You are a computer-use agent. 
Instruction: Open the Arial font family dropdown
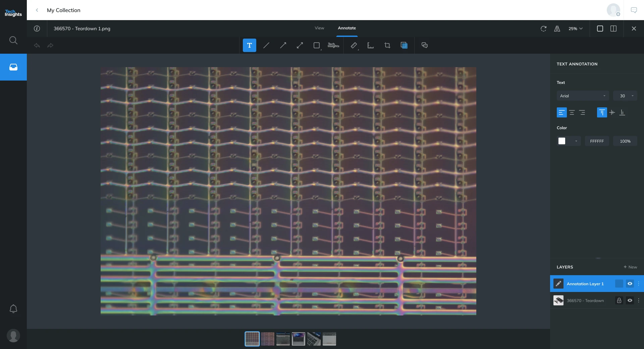pos(583,96)
